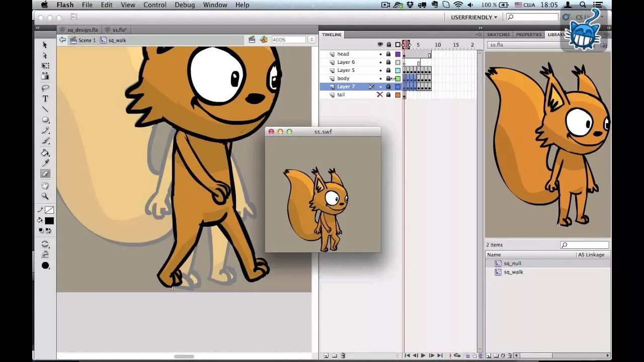Create new symbol in Library panel
Screen dimensions: 644x362
coord(488,355)
